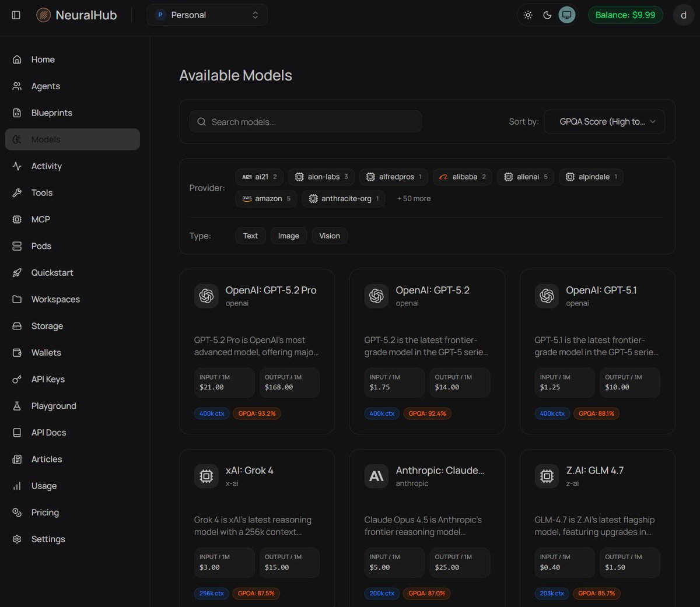Screen dimensions: 700x607
Task: Expand the +50 more providers list
Action: click(414, 199)
